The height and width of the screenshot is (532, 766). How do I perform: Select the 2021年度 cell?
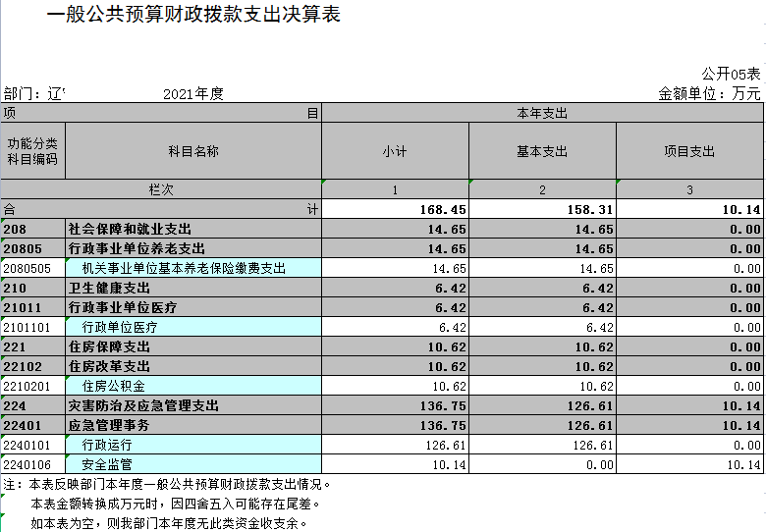[192, 93]
